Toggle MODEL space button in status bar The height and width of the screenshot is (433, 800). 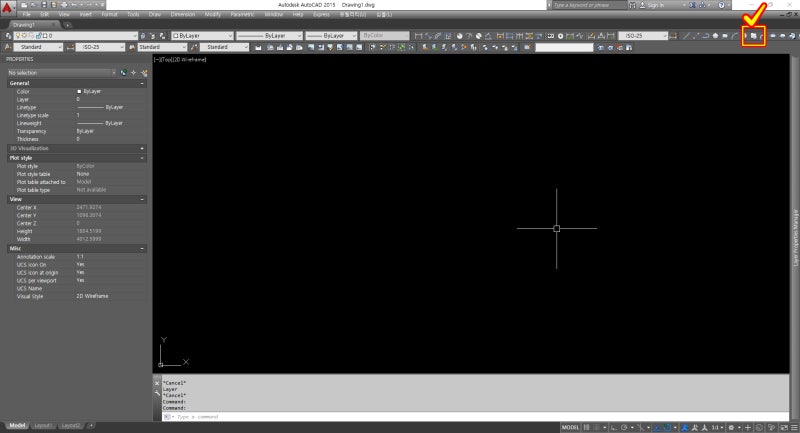tap(570, 427)
